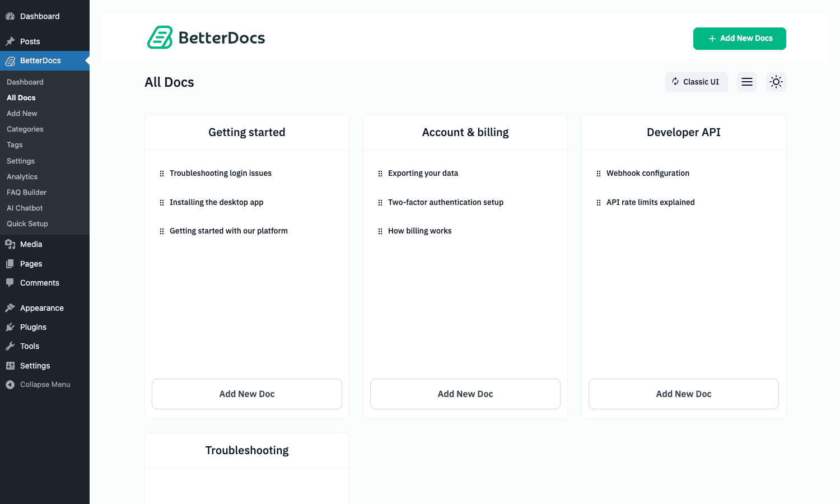Grab drag handle of Exporting your data
Image resolution: width=840 pixels, height=504 pixels.
(x=380, y=174)
